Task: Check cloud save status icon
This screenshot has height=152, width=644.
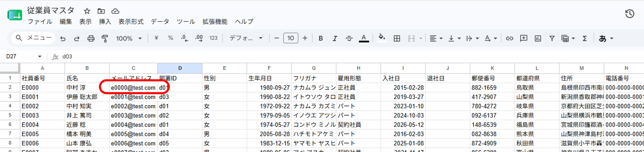Action: pyautogui.click(x=115, y=11)
